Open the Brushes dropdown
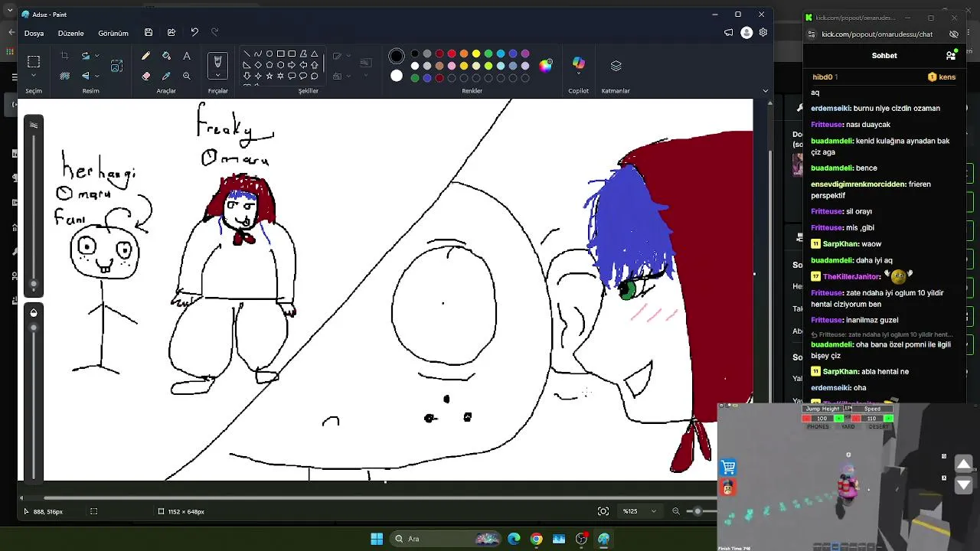 pos(218,75)
